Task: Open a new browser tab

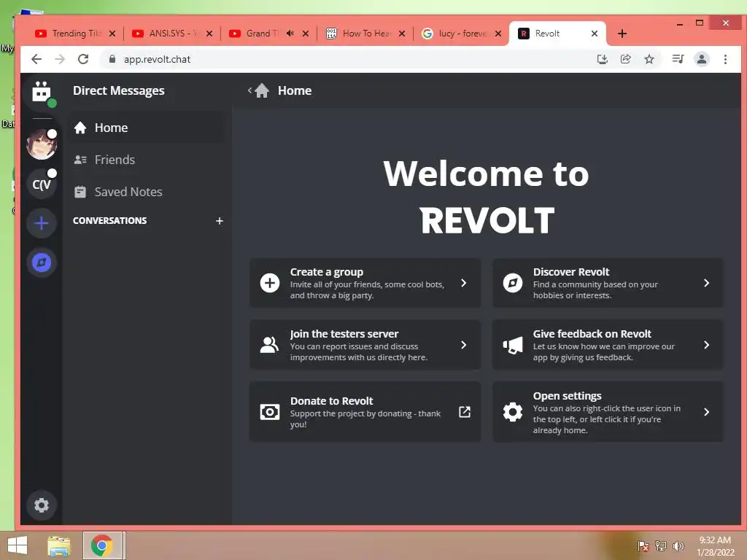Action: pos(622,34)
